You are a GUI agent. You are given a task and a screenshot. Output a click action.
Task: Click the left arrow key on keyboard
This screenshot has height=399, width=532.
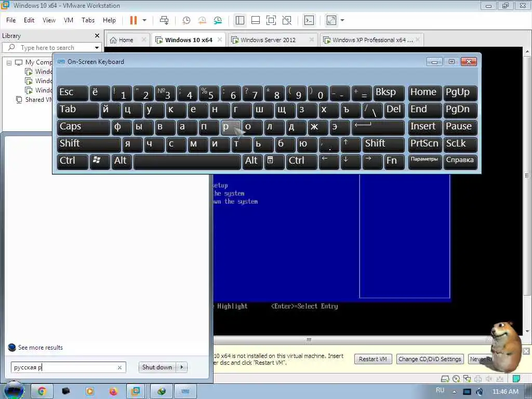(328, 162)
